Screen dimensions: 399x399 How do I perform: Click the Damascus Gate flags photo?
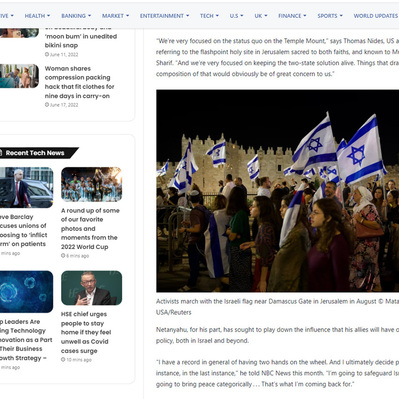pos(277,191)
